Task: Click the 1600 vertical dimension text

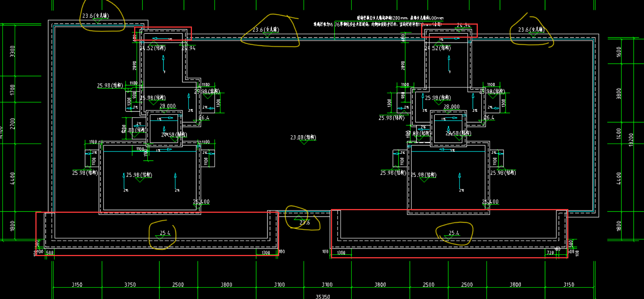Action: click(x=619, y=52)
